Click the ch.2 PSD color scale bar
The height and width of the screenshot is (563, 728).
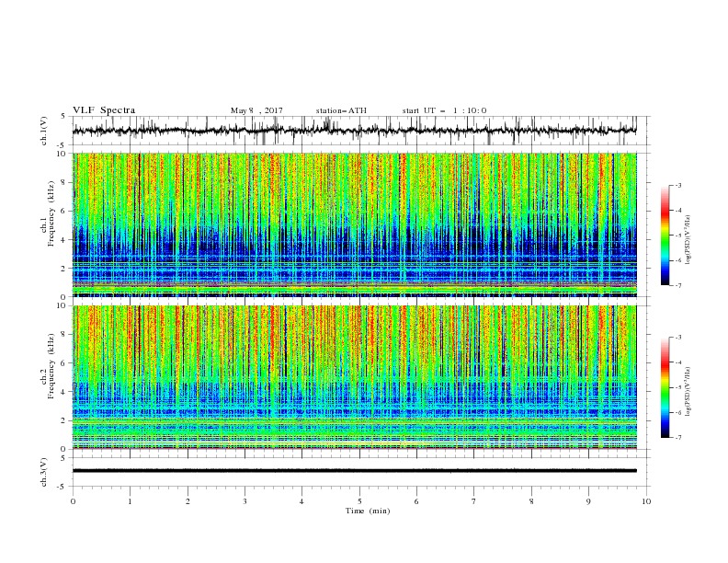665,387
